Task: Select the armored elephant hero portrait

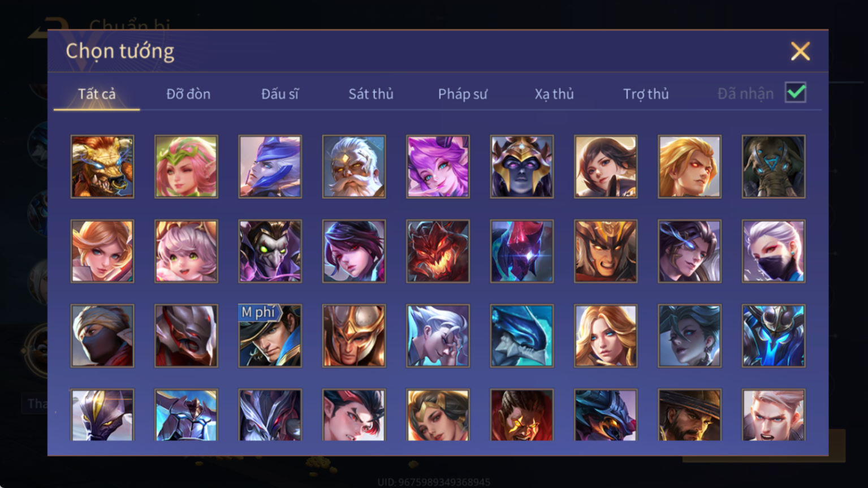Action: (774, 166)
